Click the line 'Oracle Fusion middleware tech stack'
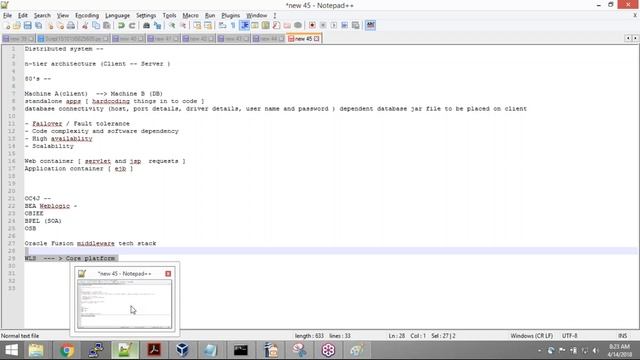Screen dimensions: 640x360 [x=90, y=243]
